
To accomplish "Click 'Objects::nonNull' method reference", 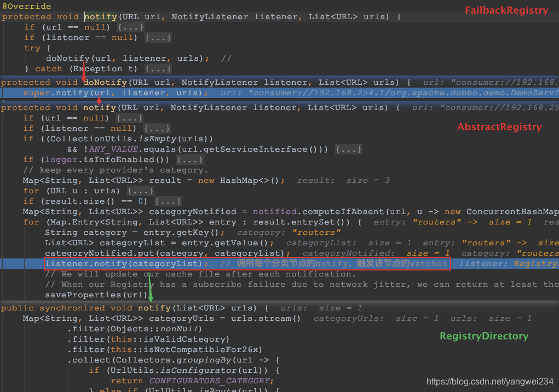I will pyautogui.click(x=154, y=328).
